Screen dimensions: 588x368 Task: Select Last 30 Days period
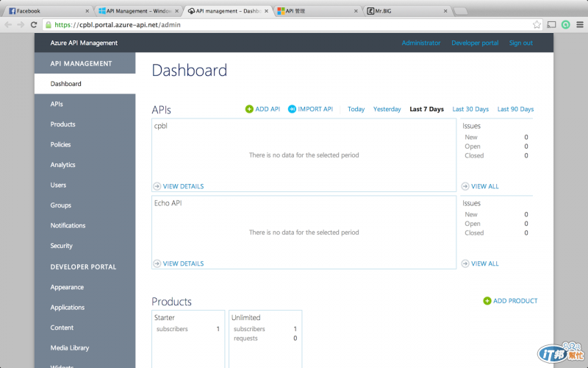(x=470, y=109)
